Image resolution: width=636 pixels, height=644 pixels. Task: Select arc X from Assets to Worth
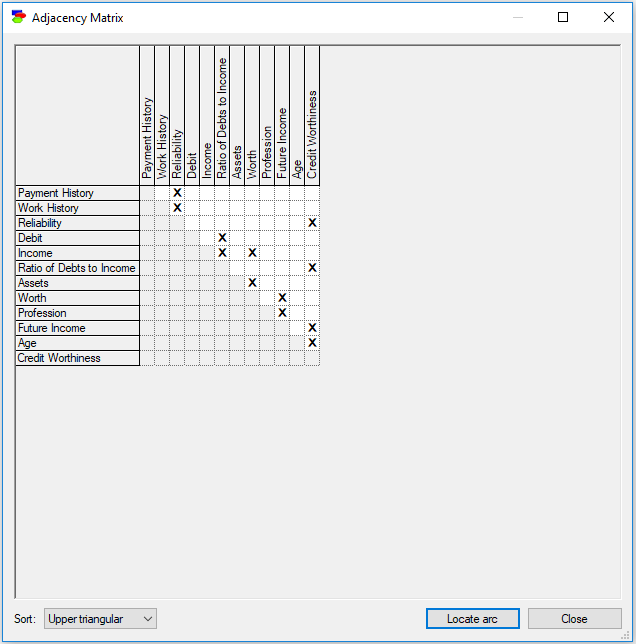[x=252, y=283]
